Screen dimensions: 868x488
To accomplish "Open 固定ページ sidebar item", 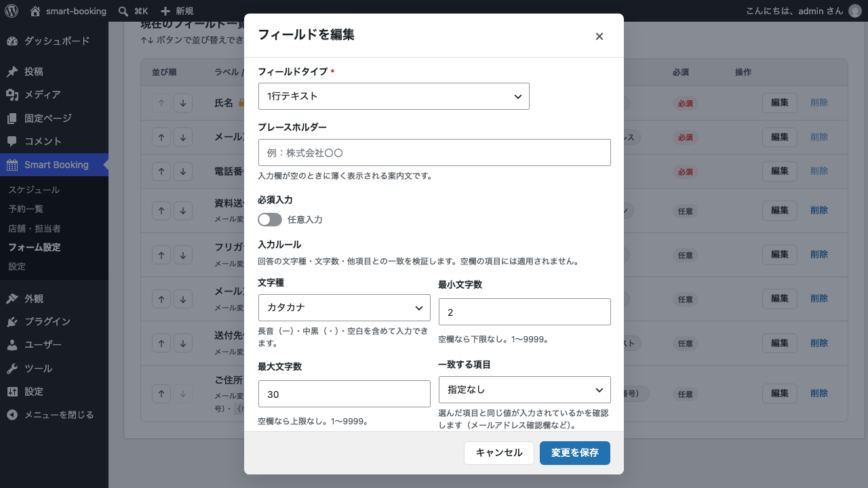I will 54,118.
